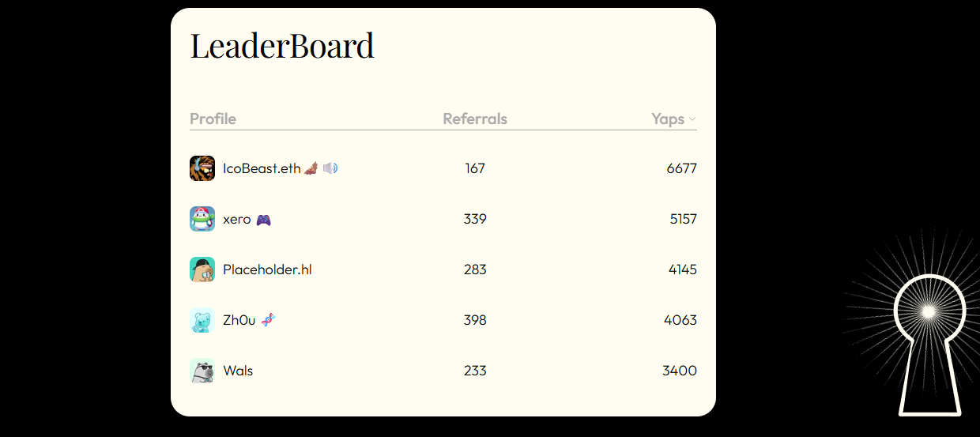
Task: Click the speaker emoji beside IcoBeast.eth
Action: pyautogui.click(x=330, y=168)
